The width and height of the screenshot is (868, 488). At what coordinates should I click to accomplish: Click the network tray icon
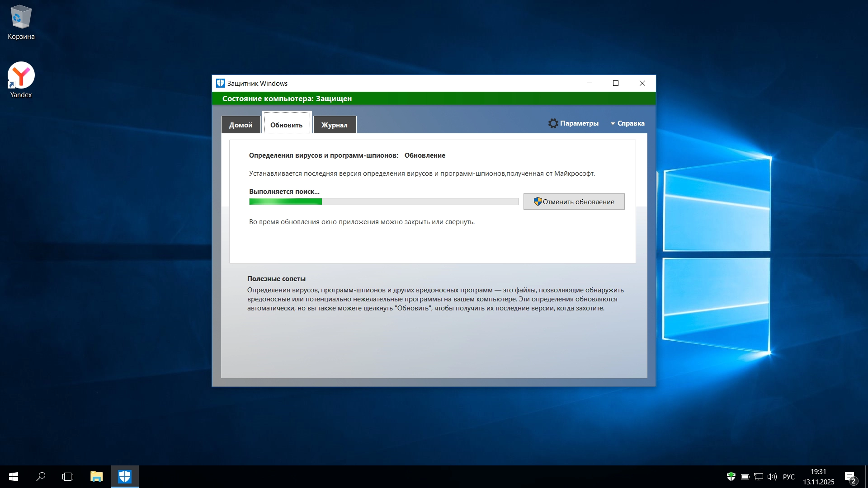(x=758, y=477)
